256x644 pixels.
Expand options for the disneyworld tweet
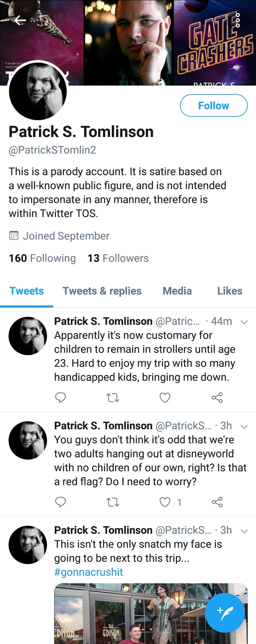(x=244, y=427)
